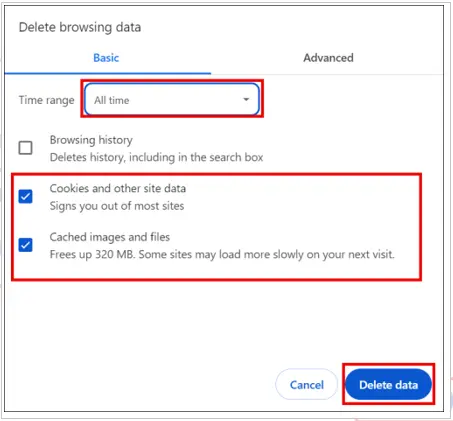Image resolution: width=453 pixels, height=421 pixels.
Task: Click the 'Browsing history' label text
Action: point(91,140)
